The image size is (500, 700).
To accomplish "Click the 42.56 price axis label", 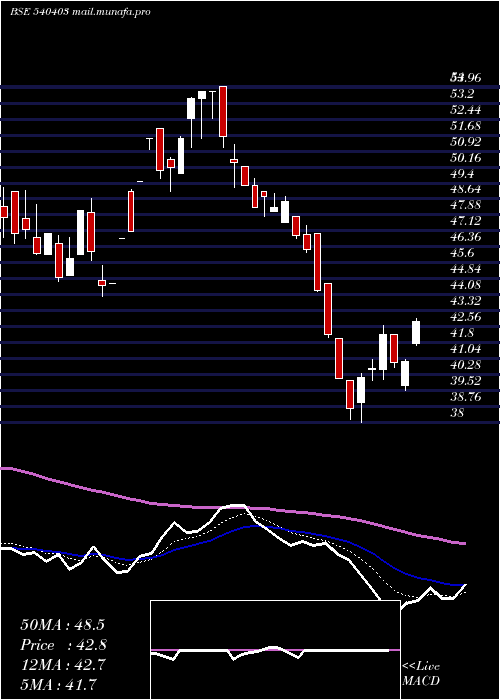I will pyautogui.click(x=465, y=317).
